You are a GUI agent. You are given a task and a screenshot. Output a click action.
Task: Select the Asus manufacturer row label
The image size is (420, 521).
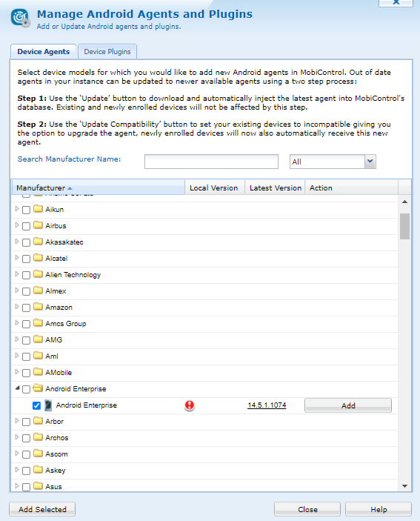(53, 486)
